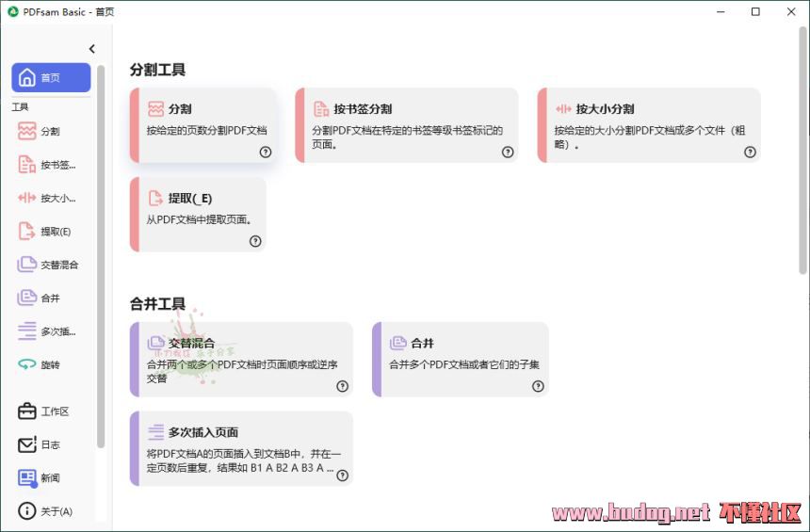This screenshot has width=810, height=532.
Task: Open the 新闻 news icon
Action: point(27,477)
